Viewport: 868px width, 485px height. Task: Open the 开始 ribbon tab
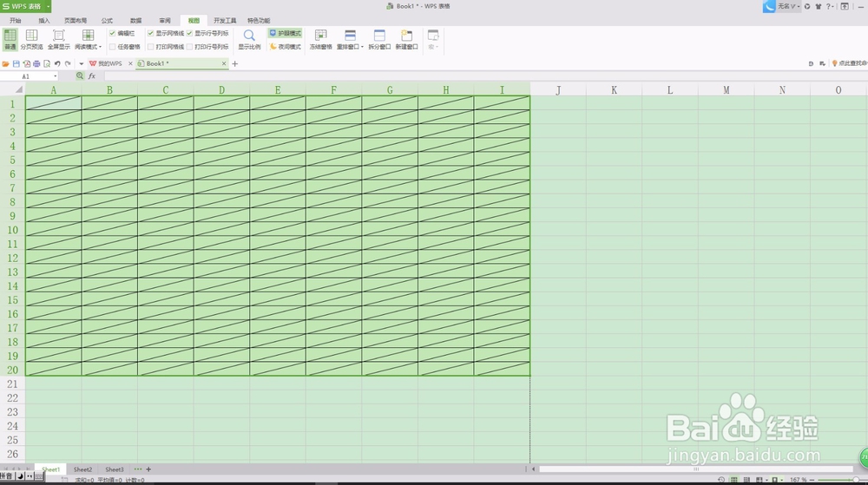pyautogui.click(x=16, y=21)
